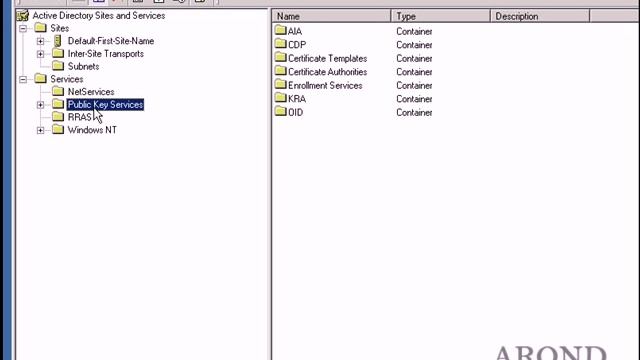Select Enrollment Services in the list
Viewport: 640px width, 360px height.
click(x=325, y=85)
